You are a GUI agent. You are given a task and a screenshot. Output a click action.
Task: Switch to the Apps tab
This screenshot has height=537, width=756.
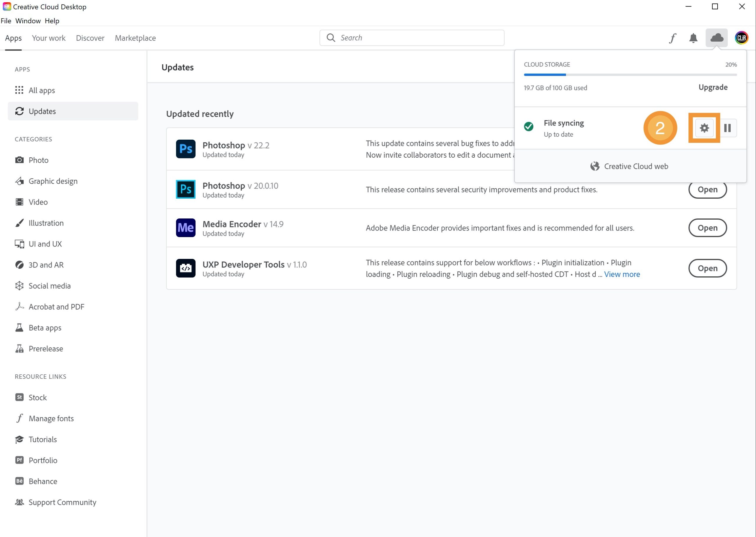click(x=13, y=38)
